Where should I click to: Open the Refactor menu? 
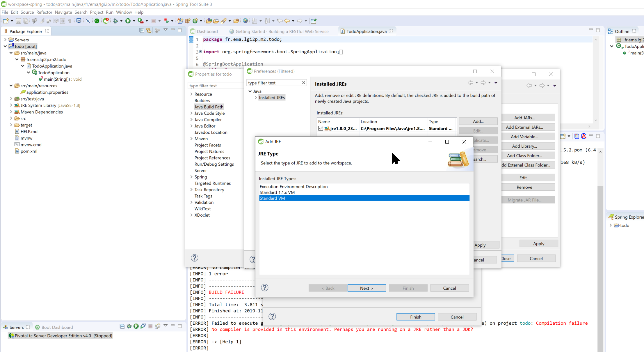44,12
